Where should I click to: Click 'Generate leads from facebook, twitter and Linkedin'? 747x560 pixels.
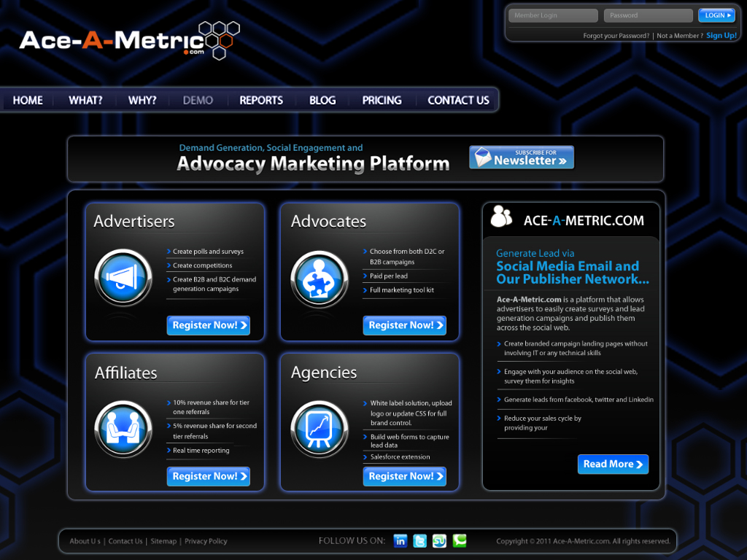(x=578, y=400)
